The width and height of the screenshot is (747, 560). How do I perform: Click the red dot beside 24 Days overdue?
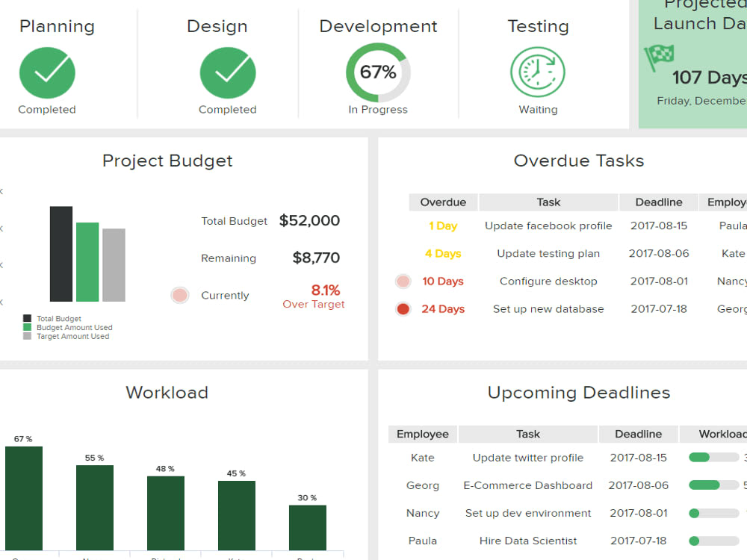(403, 308)
